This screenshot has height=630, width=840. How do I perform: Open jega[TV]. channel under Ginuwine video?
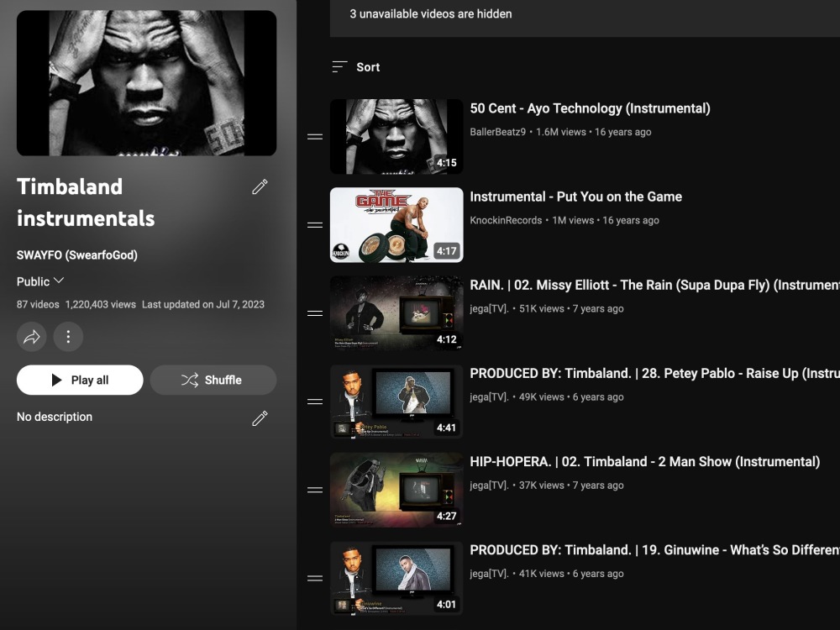tap(489, 574)
